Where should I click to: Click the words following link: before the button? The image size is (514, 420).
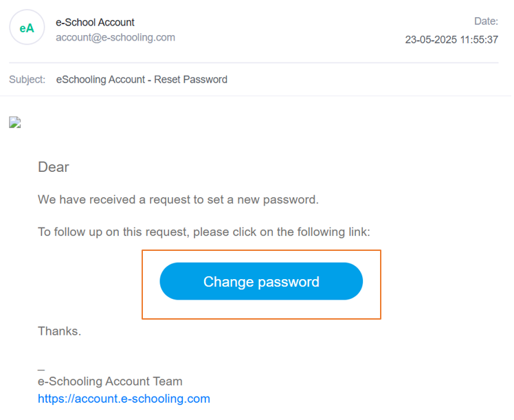(x=334, y=232)
